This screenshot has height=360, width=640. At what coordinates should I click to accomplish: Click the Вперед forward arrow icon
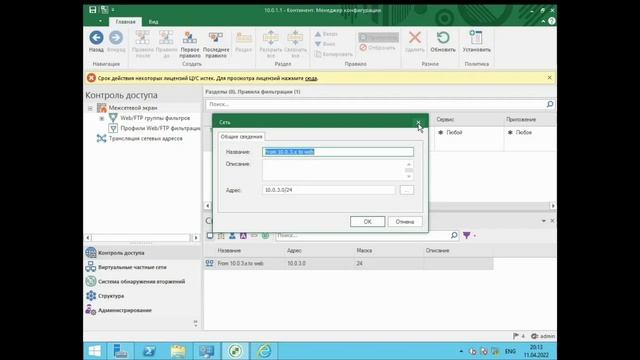point(116,38)
